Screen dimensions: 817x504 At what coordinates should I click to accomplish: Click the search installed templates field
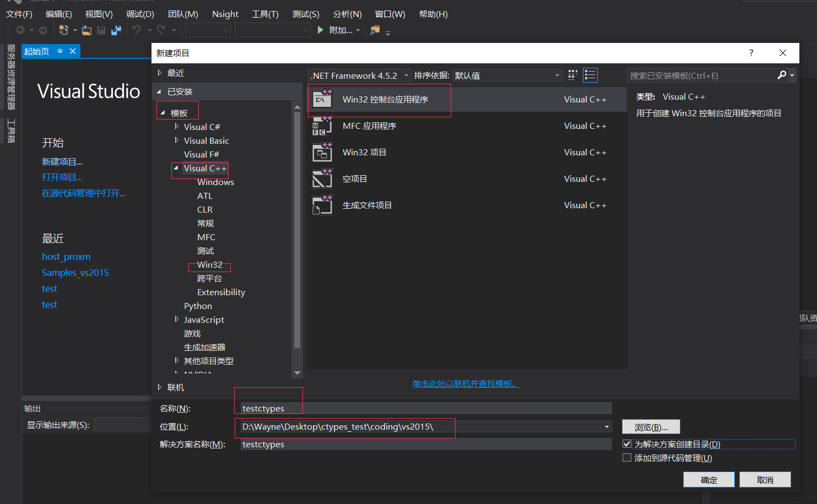pos(702,75)
